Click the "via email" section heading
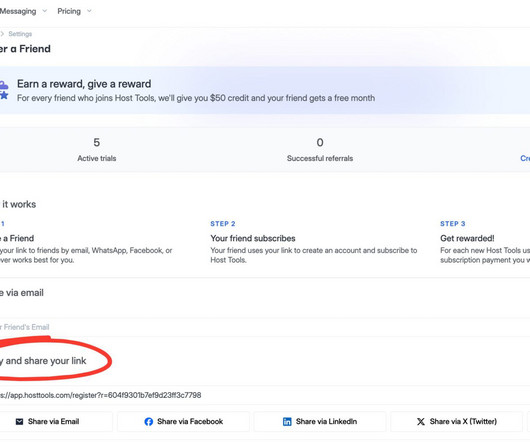 point(25,293)
